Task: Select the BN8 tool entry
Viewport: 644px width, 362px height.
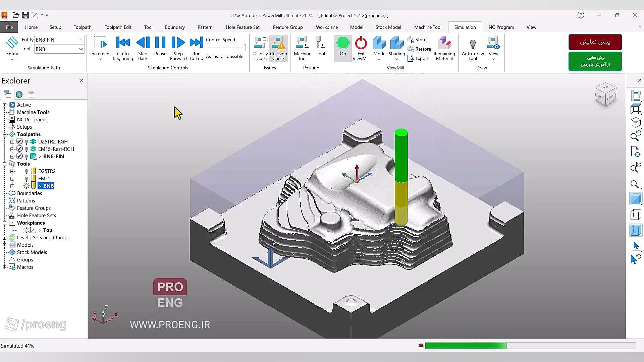Action: tap(46, 186)
